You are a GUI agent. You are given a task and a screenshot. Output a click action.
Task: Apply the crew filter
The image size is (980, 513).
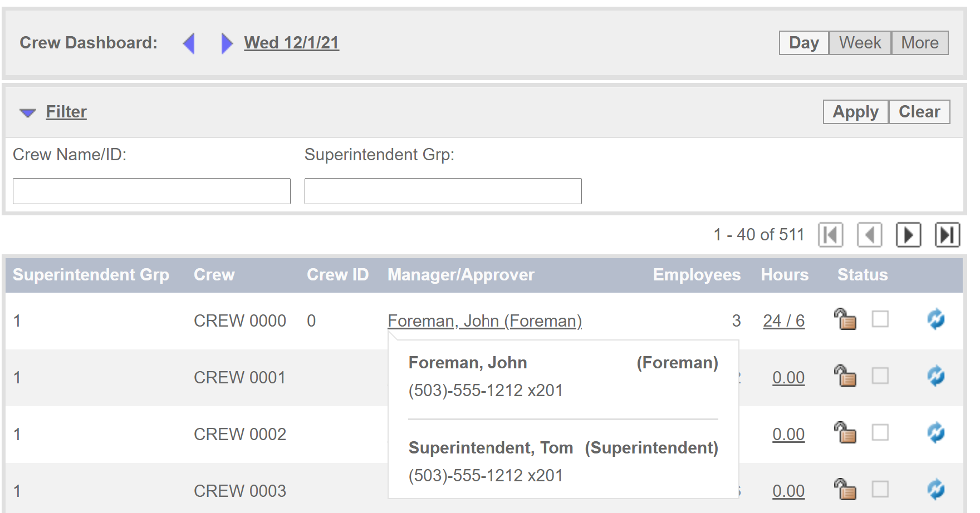click(855, 112)
